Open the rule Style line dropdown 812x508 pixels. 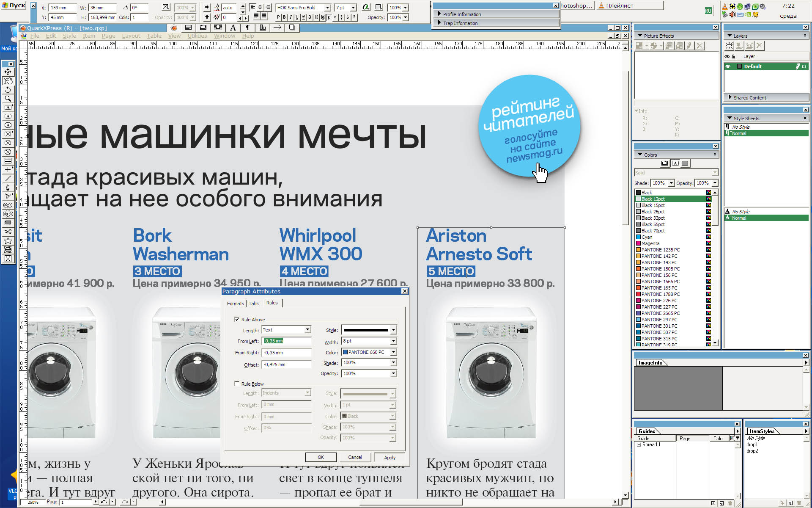coord(393,330)
